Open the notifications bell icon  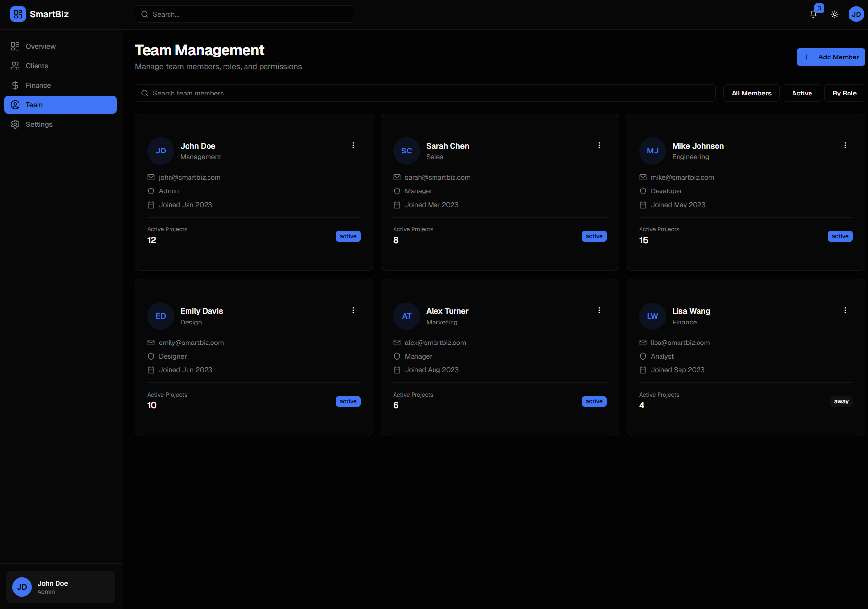[813, 14]
